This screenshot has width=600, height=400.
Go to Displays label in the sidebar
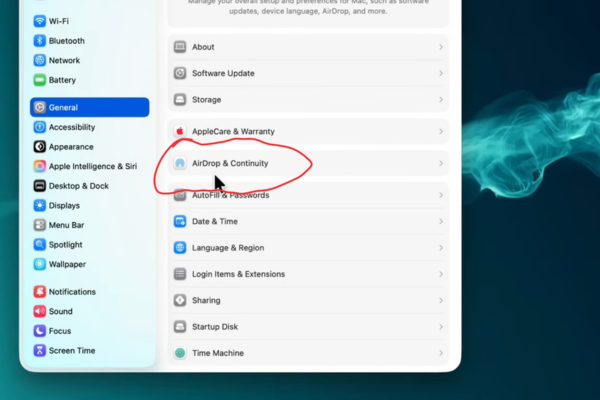click(64, 206)
